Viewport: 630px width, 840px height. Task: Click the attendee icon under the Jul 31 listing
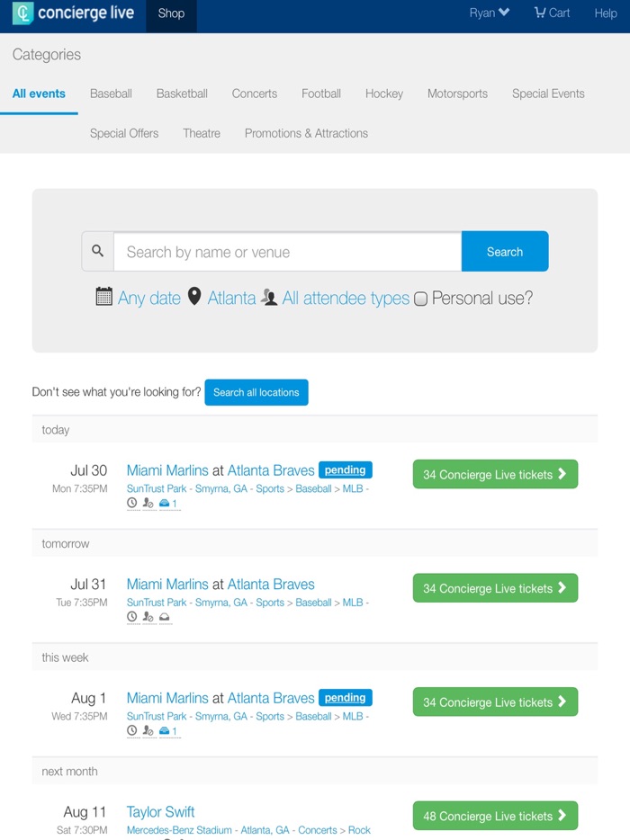coord(148,617)
